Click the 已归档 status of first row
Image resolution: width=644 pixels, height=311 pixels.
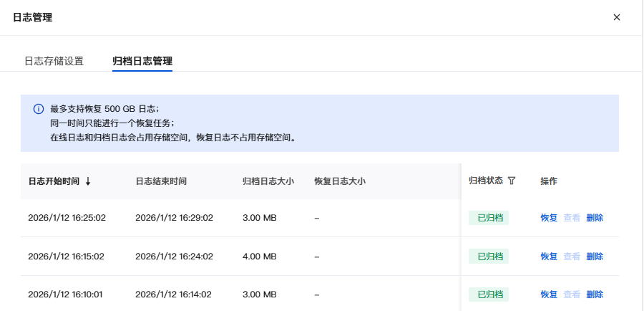pyautogui.click(x=489, y=218)
